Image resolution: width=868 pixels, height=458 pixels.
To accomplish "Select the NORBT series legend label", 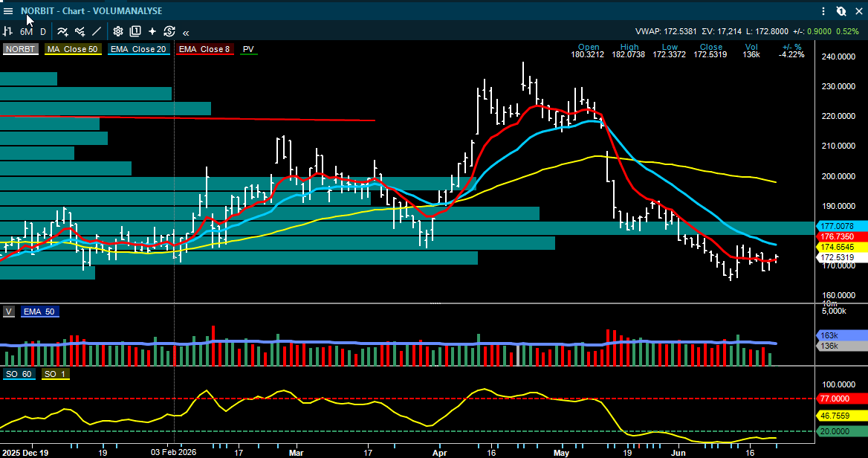I will click(x=20, y=49).
